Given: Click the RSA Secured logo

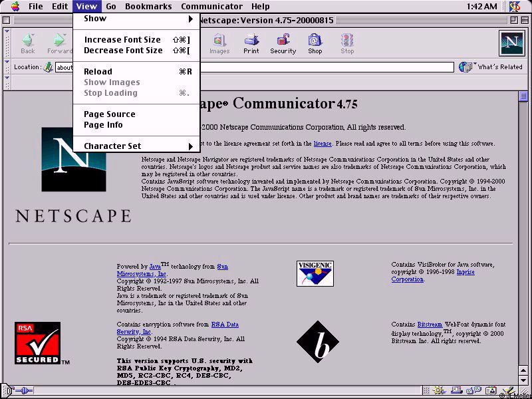Looking at the screenshot, I should pyautogui.click(x=38, y=342).
